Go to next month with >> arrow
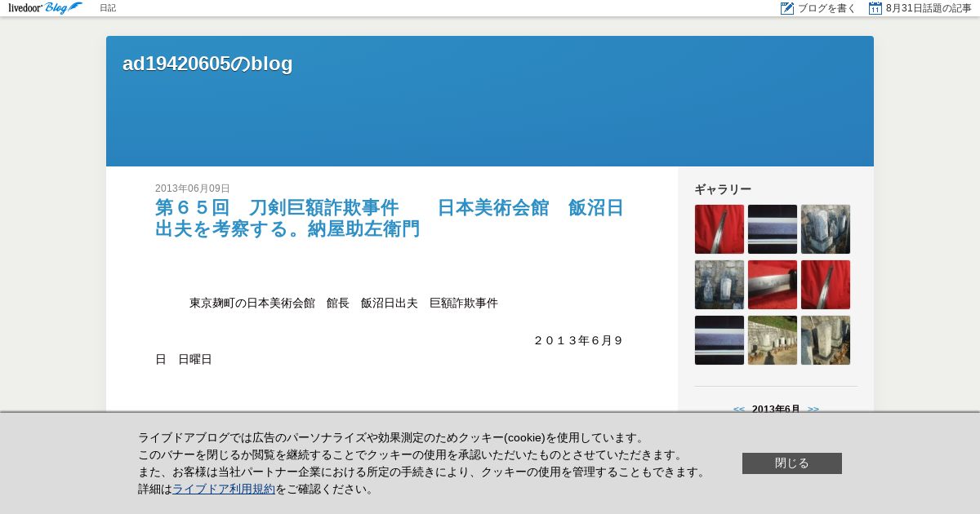This screenshot has height=514, width=980. point(813,409)
